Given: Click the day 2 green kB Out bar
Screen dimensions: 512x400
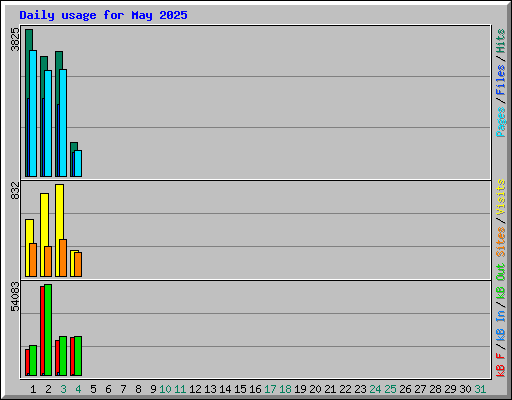Looking at the screenshot, I should (48, 330).
